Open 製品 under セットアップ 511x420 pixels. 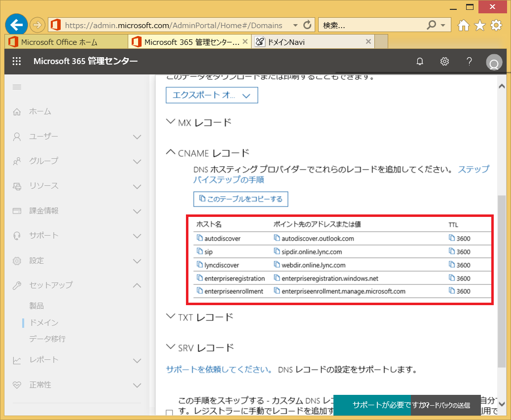pos(36,306)
